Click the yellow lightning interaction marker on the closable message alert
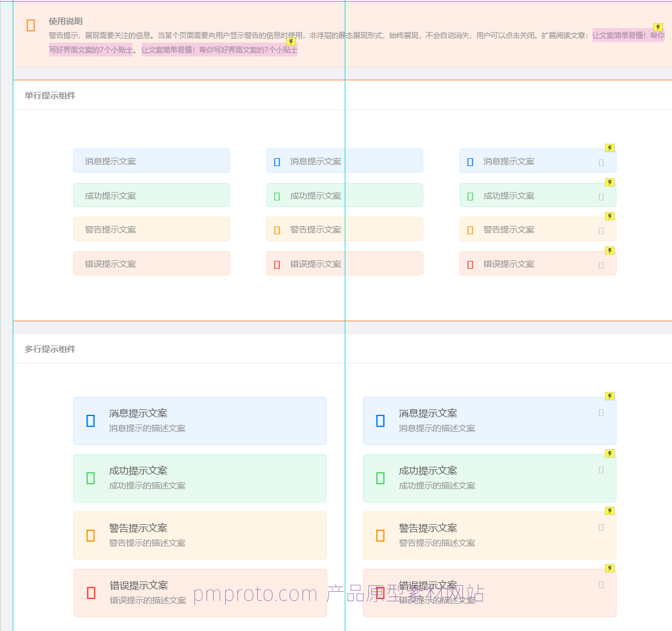 tap(610, 148)
